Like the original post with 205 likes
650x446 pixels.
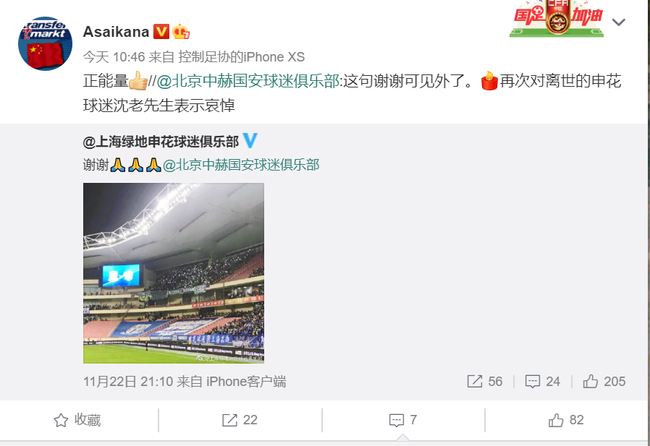604,381
